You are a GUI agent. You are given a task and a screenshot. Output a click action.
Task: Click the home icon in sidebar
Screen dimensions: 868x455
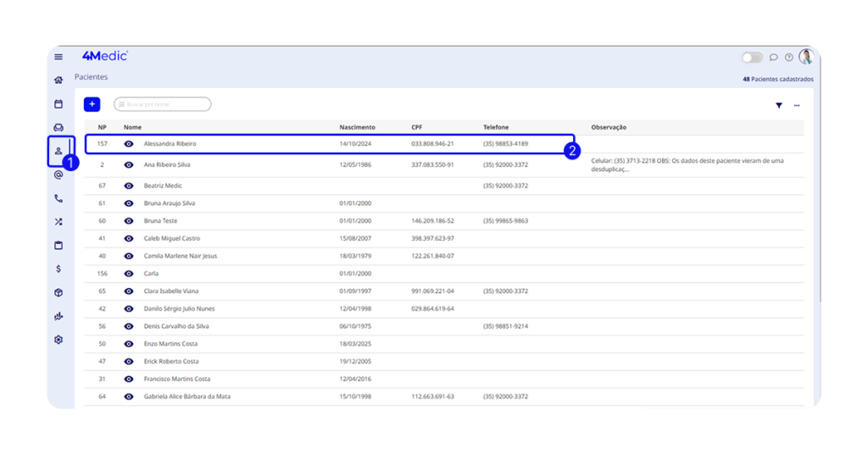[x=58, y=80]
